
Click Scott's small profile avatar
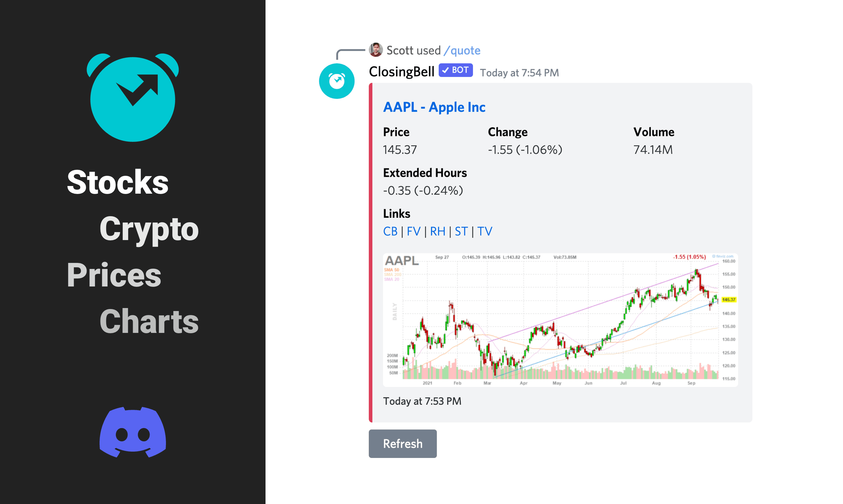pyautogui.click(x=376, y=50)
